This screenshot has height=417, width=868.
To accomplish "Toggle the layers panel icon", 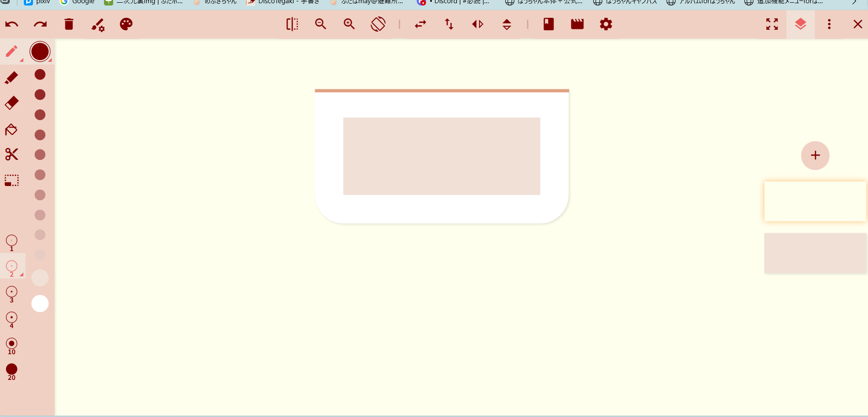I will click(800, 24).
